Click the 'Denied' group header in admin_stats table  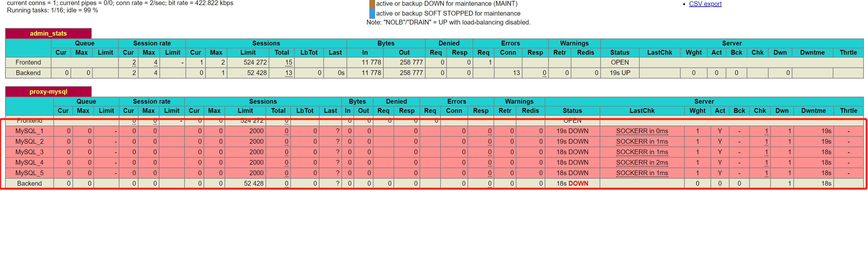(449, 43)
